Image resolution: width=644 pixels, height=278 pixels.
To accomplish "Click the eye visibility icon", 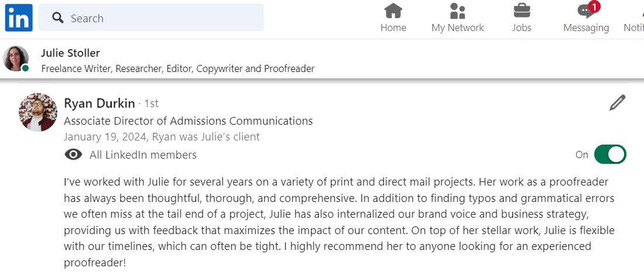I will [x=73, y=155].
